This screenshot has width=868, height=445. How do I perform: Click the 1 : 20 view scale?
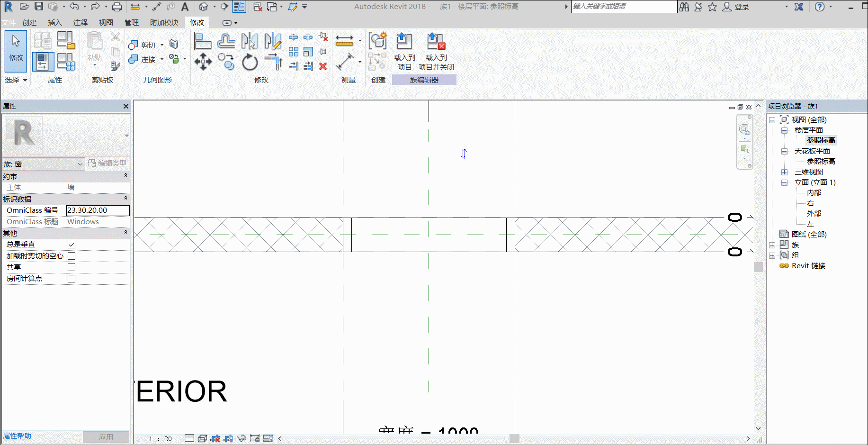(x=161, y=439)
